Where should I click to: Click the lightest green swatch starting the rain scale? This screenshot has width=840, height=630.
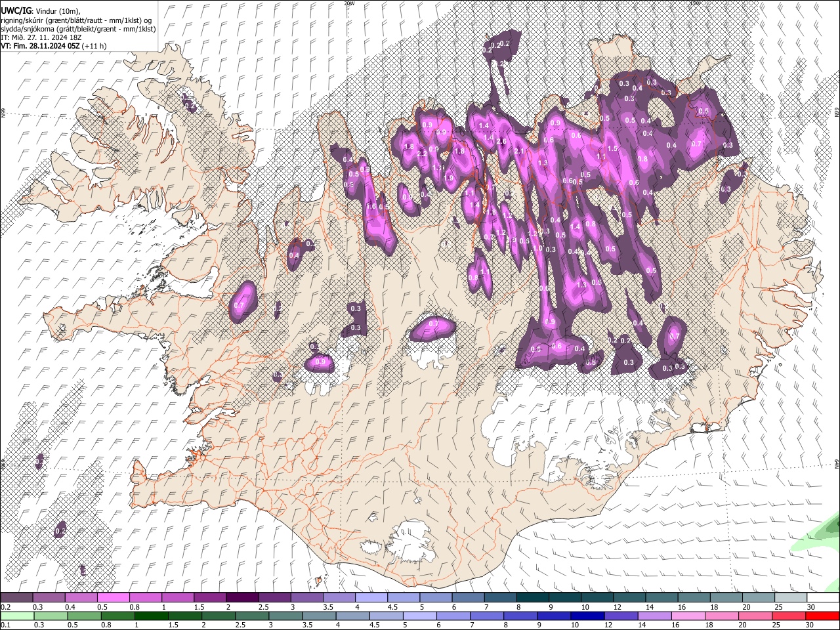(x=16, y=616)
